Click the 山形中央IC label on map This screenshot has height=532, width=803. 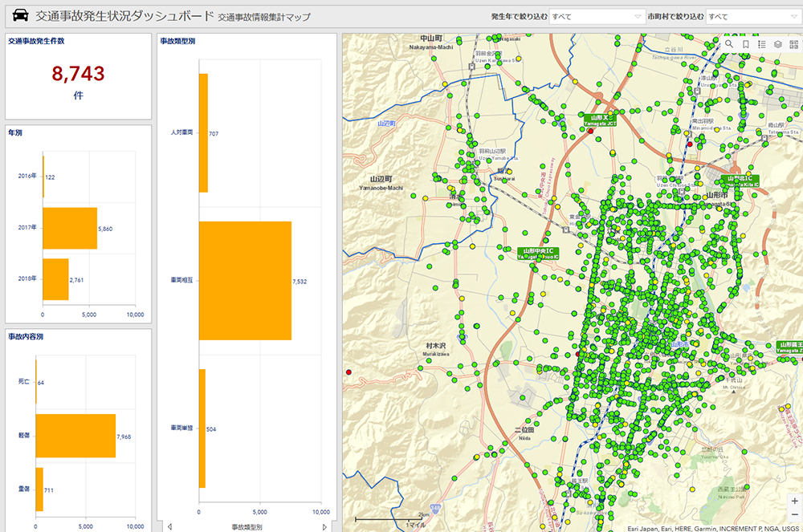click(x=539, y=253)
